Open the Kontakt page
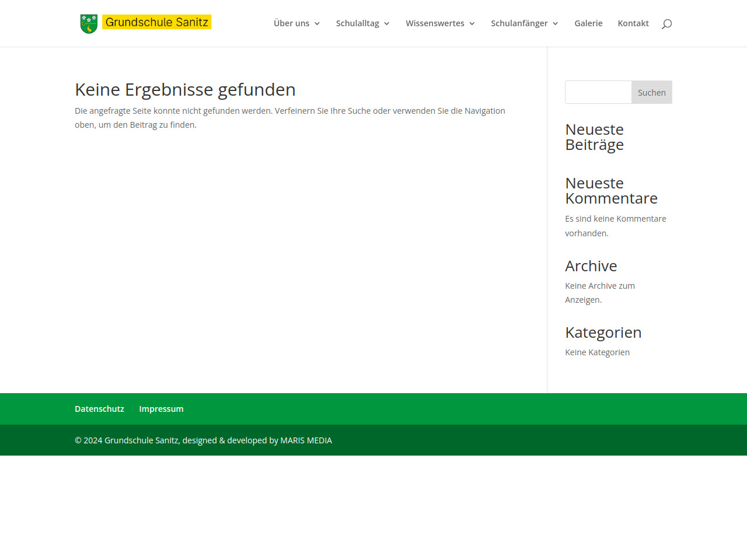747x560 pixels. pyautogui.click(x=633, y=23)
